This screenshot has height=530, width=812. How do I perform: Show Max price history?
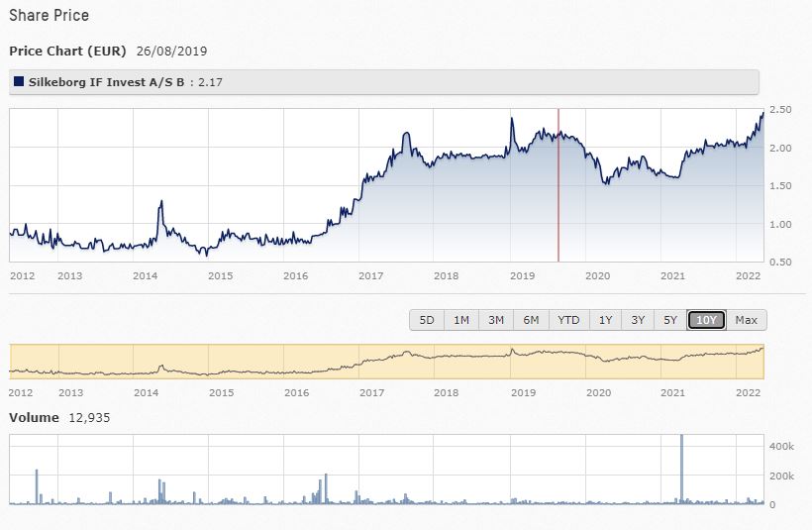pyautogui.click(x=747, y=320)
